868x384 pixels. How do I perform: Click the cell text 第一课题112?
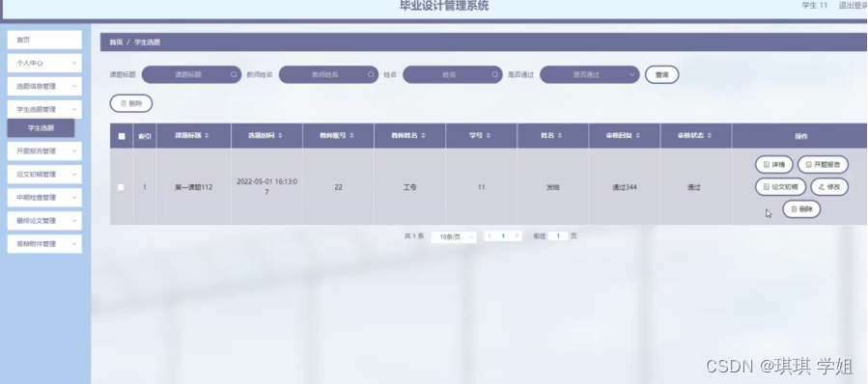194,187
